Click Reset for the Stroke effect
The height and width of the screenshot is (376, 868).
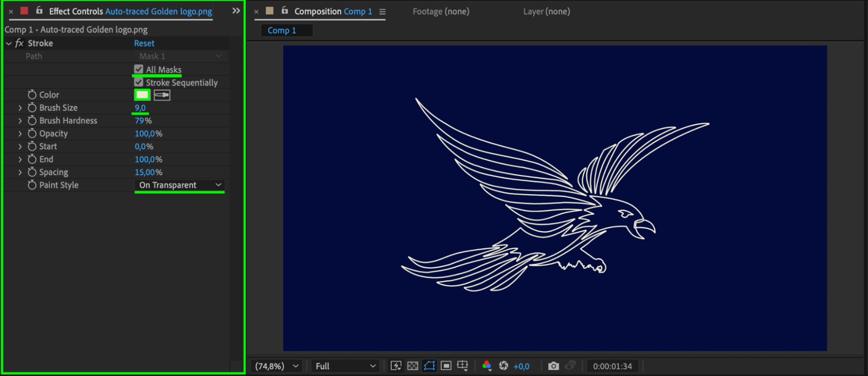(144, 43)
